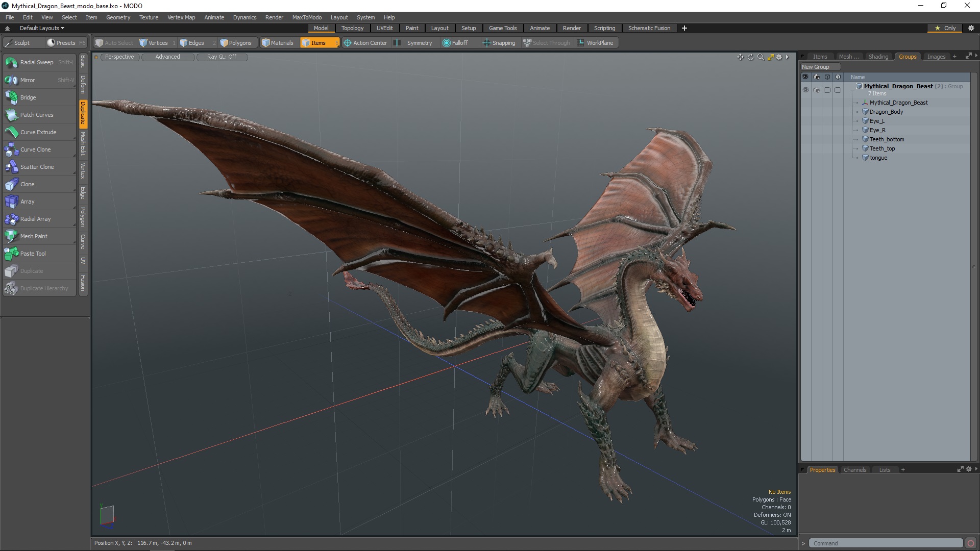Open the Presets button
This screenshot has height=551, width=980.
coord(65,43)
